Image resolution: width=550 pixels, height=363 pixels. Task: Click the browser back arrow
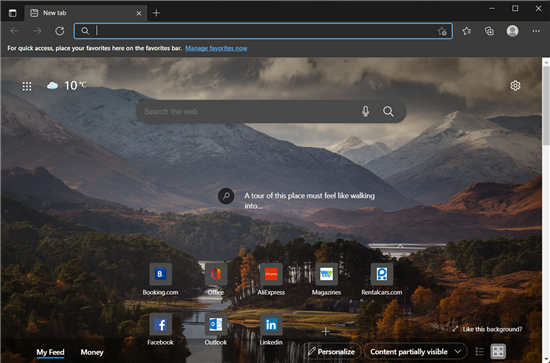pyautogui.click(x=14, y=31)
